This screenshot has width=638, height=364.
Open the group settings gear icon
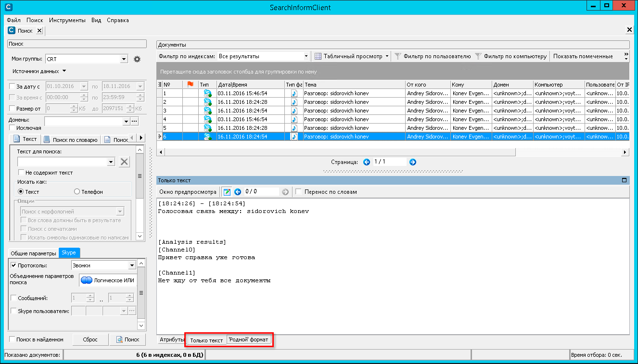pos(137,59)
